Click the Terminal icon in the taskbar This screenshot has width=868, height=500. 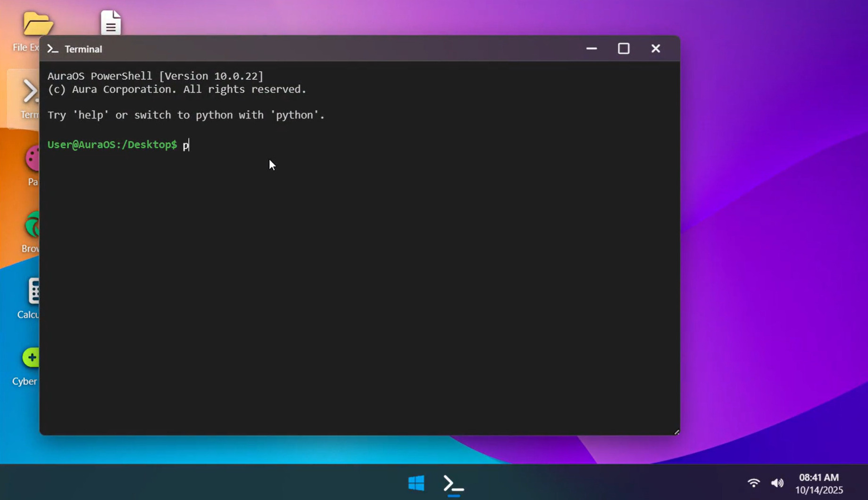[453, 484]
